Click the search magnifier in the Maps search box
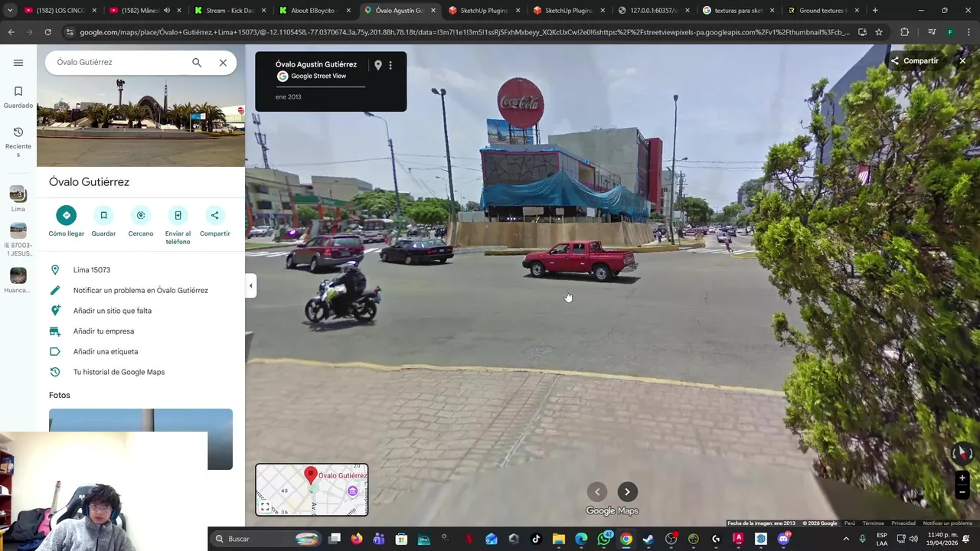The image size is (980, 551). coord(197,63)
